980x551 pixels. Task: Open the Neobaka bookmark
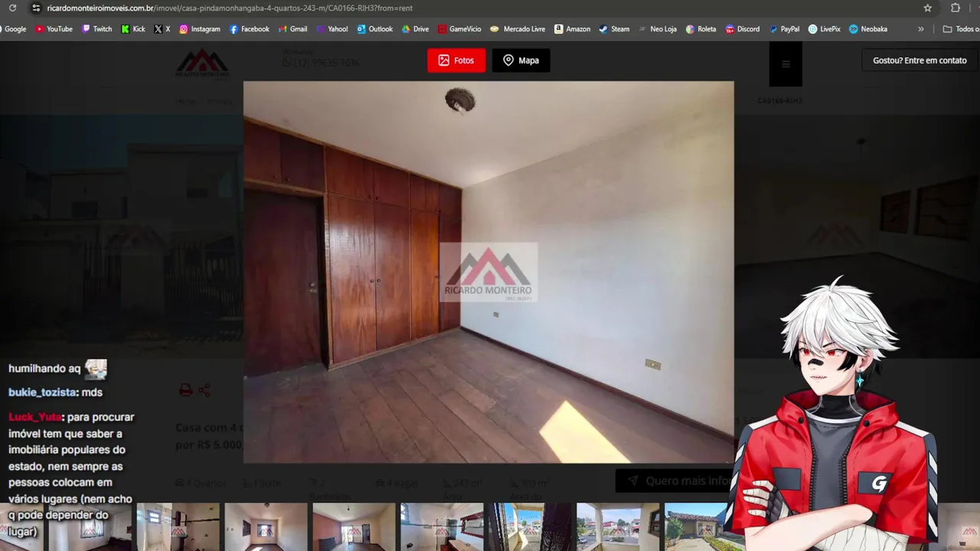pos(867,29)
